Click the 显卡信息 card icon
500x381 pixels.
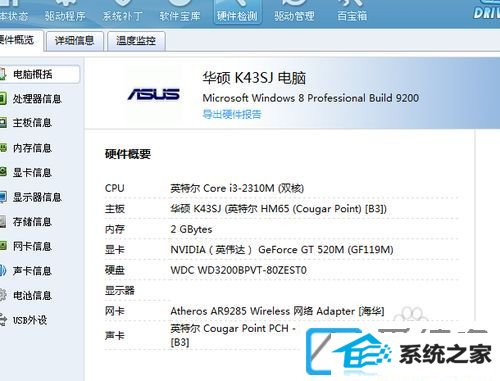3,172
